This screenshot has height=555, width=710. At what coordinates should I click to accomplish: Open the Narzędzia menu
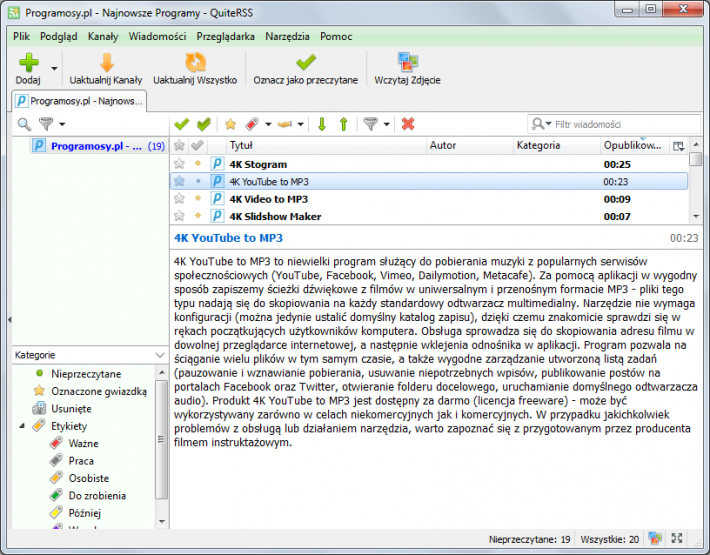tap(288, 37)
